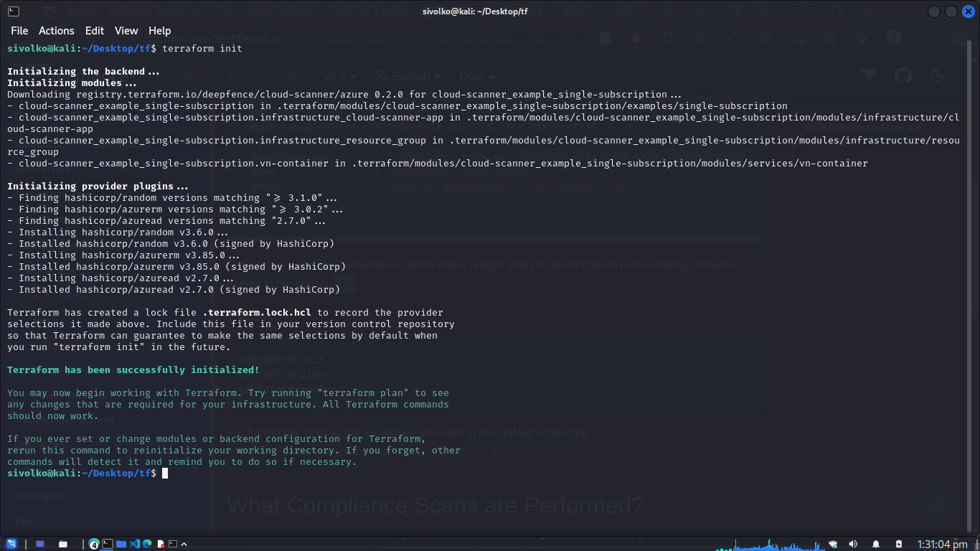Click 'Installing hashicorp/random v3.6.0...' line
The image size is (980, 551).
[118, 232]
